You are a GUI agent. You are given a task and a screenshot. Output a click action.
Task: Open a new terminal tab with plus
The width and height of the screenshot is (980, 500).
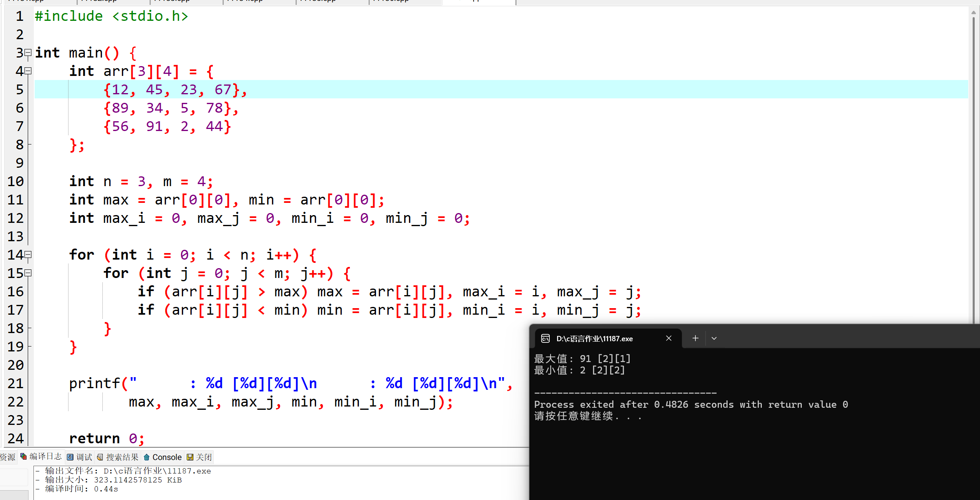[695, 338]
